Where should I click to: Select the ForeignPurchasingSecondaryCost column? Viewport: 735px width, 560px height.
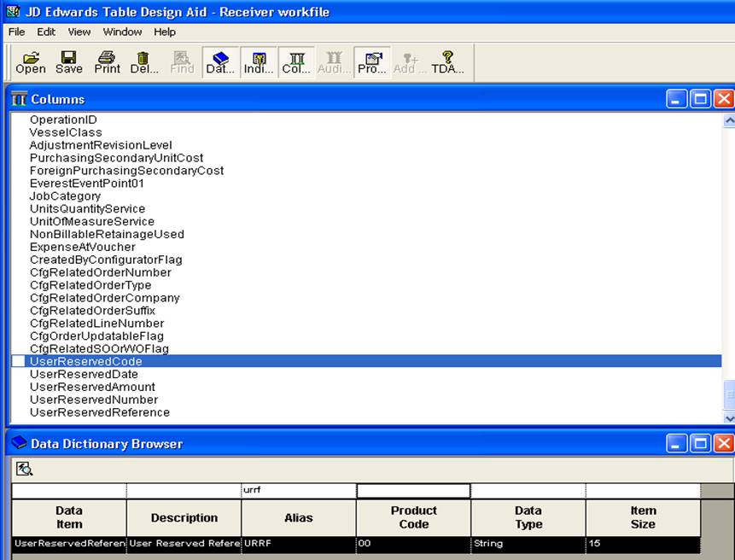click(x=126, y=171)
